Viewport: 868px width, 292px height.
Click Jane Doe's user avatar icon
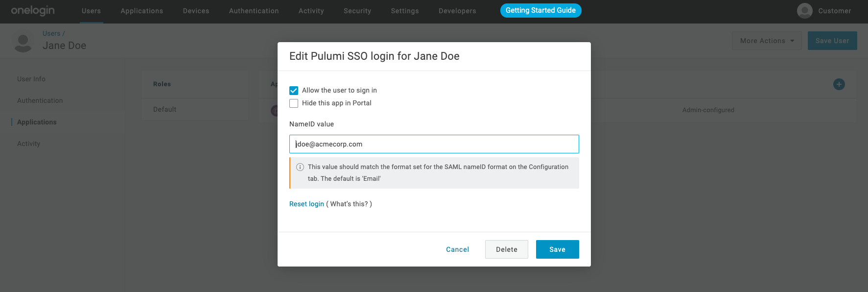tap(23, 43)
